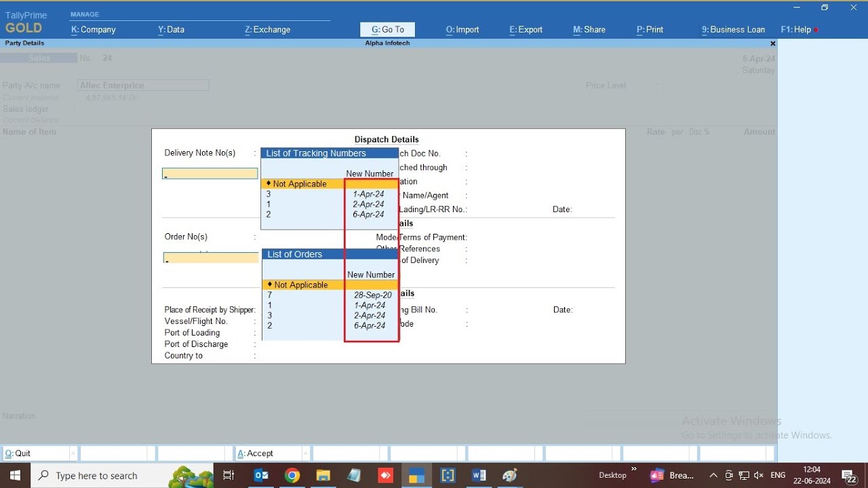The height and width of the screenshot is (488, 868).
Task: Select order 2 dated 6-Apr-24
Action: 330,325
